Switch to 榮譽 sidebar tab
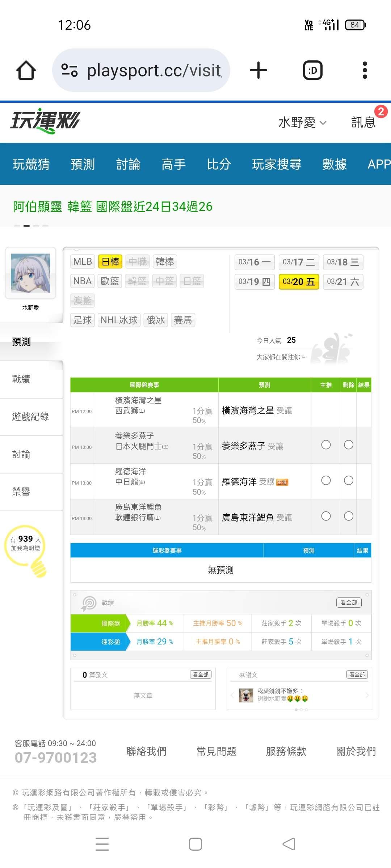This screenshot has width=391, height=868. (x=31, y=492)
